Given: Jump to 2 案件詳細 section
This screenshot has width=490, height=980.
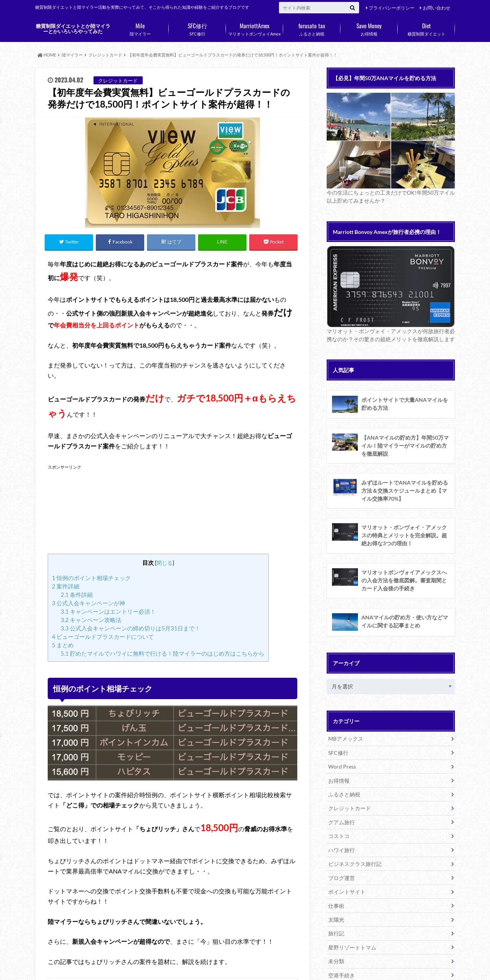Looking at the screenshot, I should click(x=66, y=587).
